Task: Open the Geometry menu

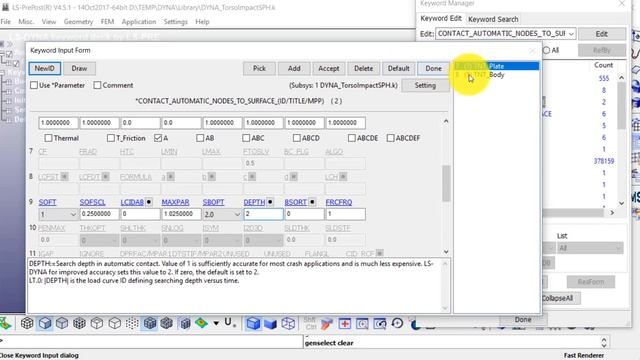Action: pos(78,22)
